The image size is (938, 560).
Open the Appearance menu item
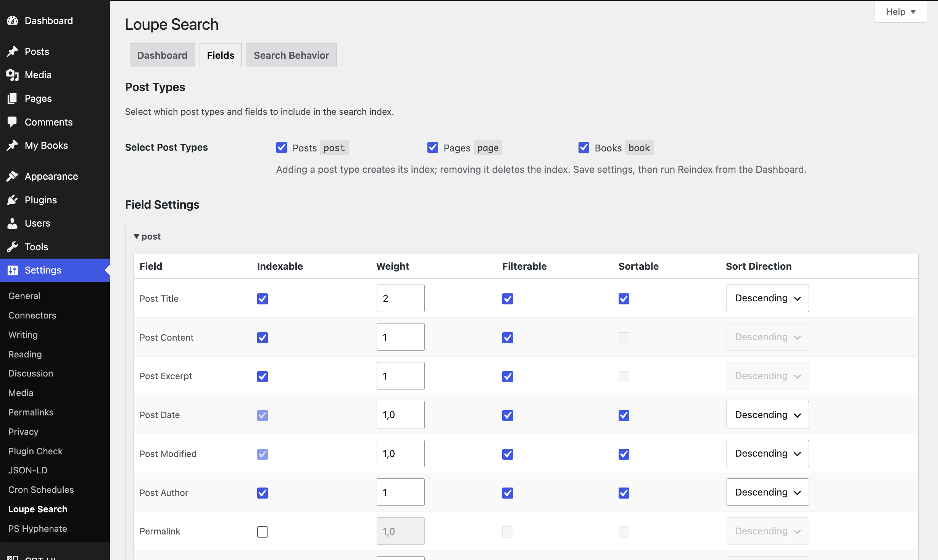[x=55, y=176]
